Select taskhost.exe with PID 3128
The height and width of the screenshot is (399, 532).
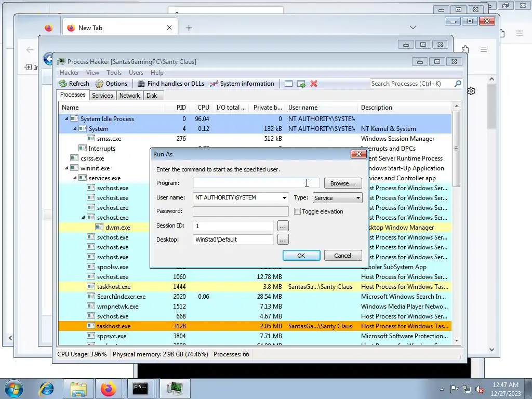pos(255,326)
